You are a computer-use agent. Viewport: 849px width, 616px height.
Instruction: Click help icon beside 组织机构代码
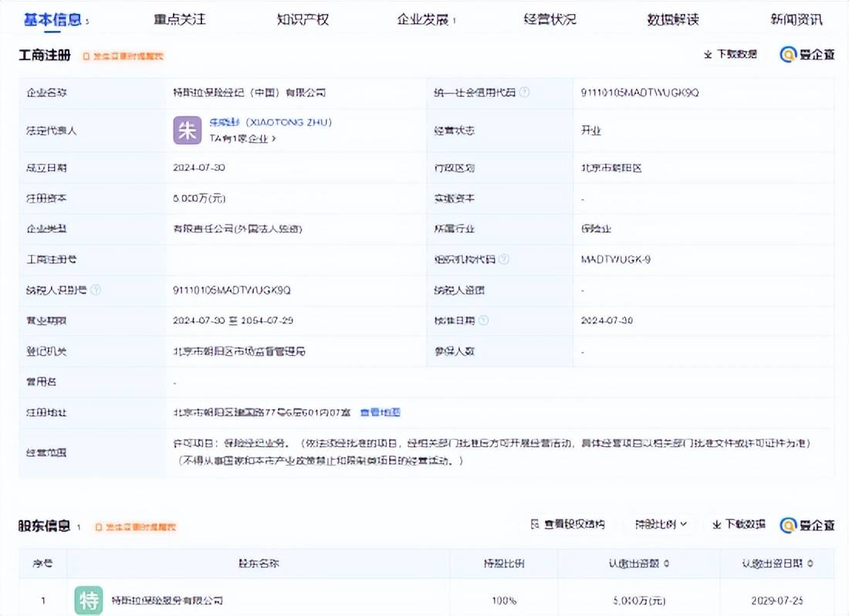tap(503, 259)
